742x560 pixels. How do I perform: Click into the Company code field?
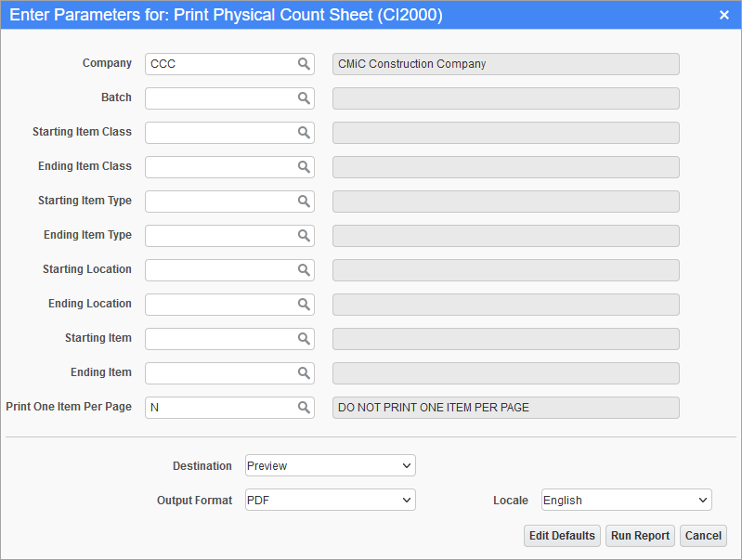coord(221,64)
